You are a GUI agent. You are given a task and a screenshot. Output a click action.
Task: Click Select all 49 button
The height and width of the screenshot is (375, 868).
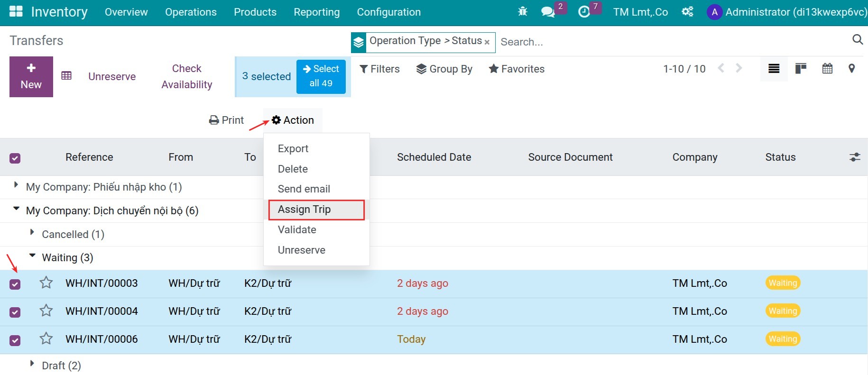click(x=321, y=76)
